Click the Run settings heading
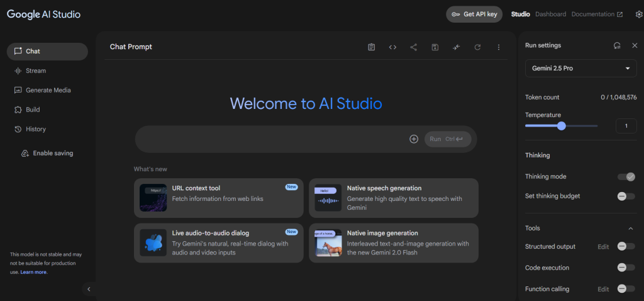The width and height of the screenshot is (644, 301). point(543,45)
